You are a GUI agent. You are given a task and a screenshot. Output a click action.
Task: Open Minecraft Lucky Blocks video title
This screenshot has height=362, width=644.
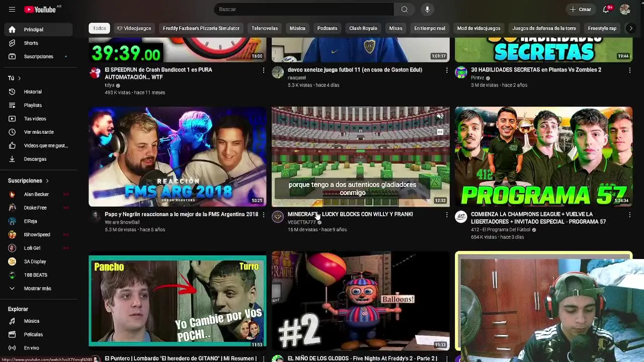click(x=350, y=214)
